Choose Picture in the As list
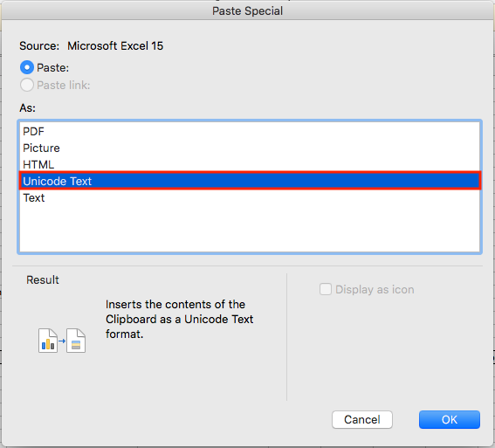 point(250,148)
